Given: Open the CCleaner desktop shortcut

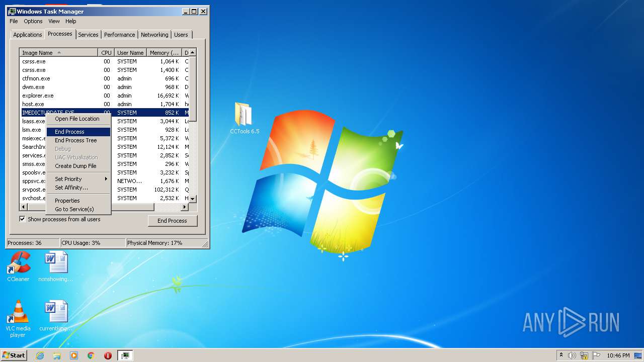Looking at the screenshot, I should click(18, 266).
